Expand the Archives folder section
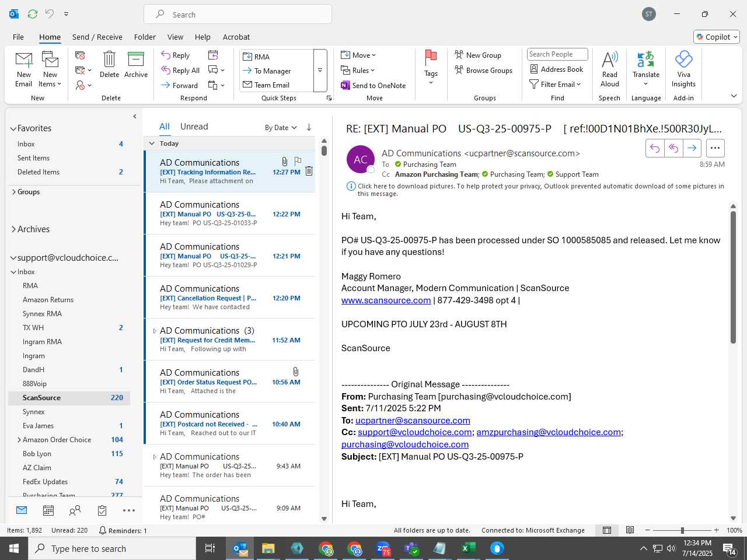Image resolution: width=747 pixels, height=560 pixels. [13, 229]
